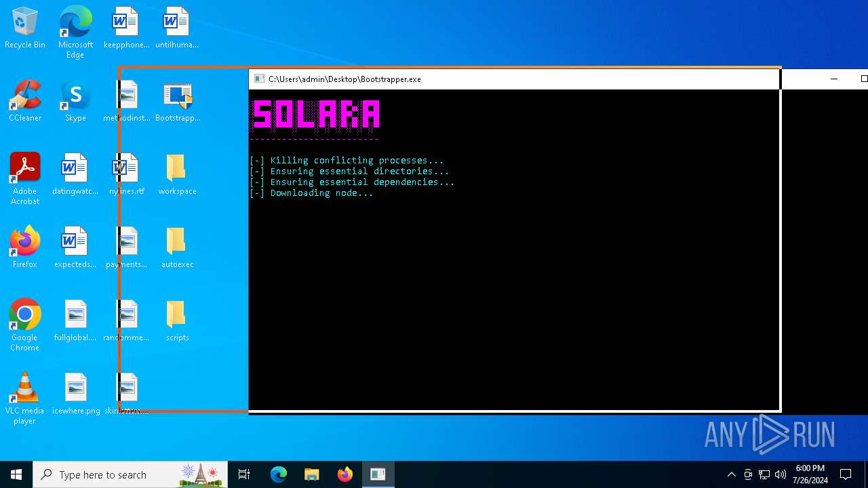The width and height of the screenshot is (868, 488).
Task: Select the keepphone Word document icon
Action: click(x=126, y=28)
